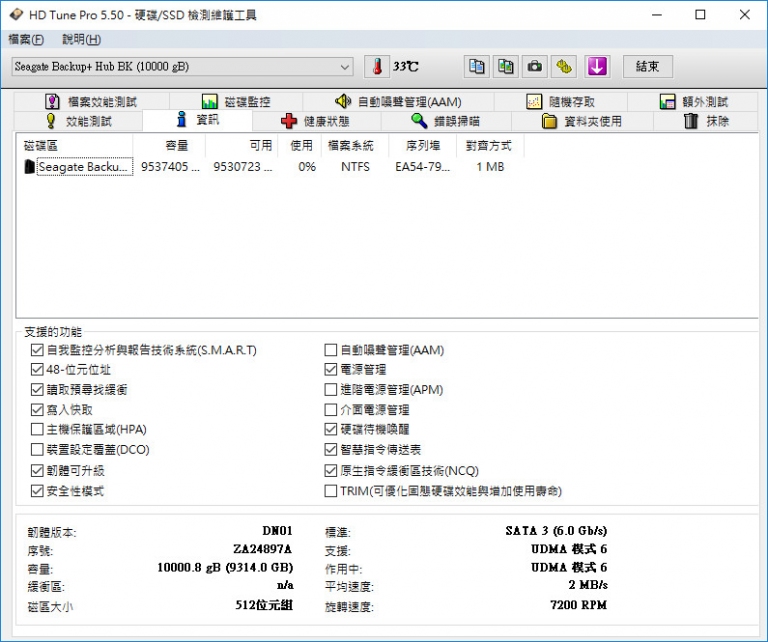Click the 結束 button

648,66
